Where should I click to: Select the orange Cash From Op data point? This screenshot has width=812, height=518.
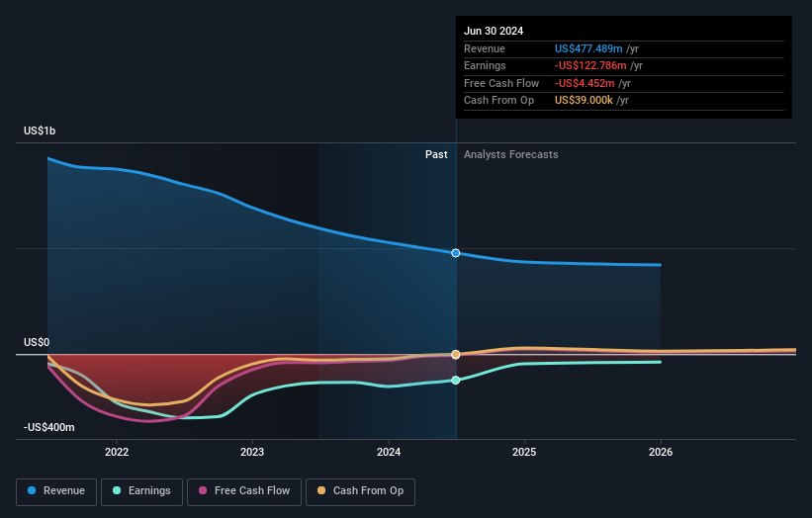coord(456,355)
